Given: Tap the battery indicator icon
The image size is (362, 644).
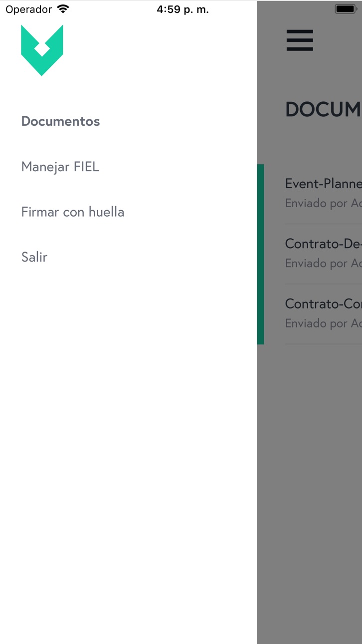Looking at the screenshot, I should point(346,9).
